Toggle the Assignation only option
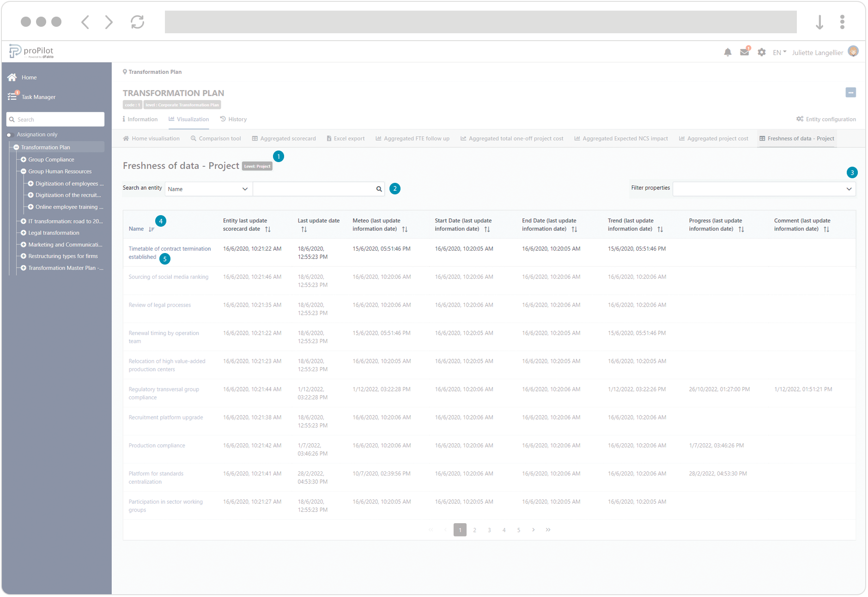Viewport: 868px width, 597px height. click(9, 135)
